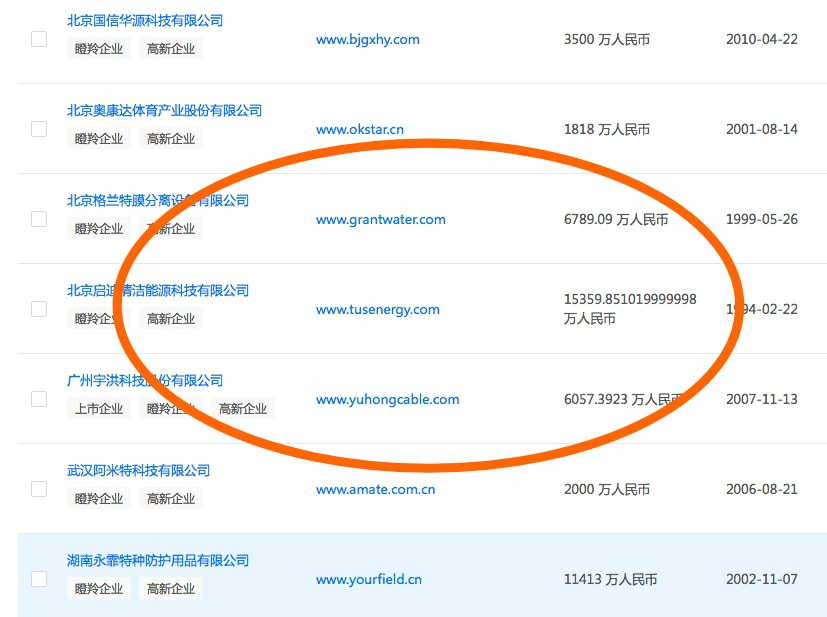Click the 瞪羚企业 tag under 武汉阿米特

pos(98,498)
